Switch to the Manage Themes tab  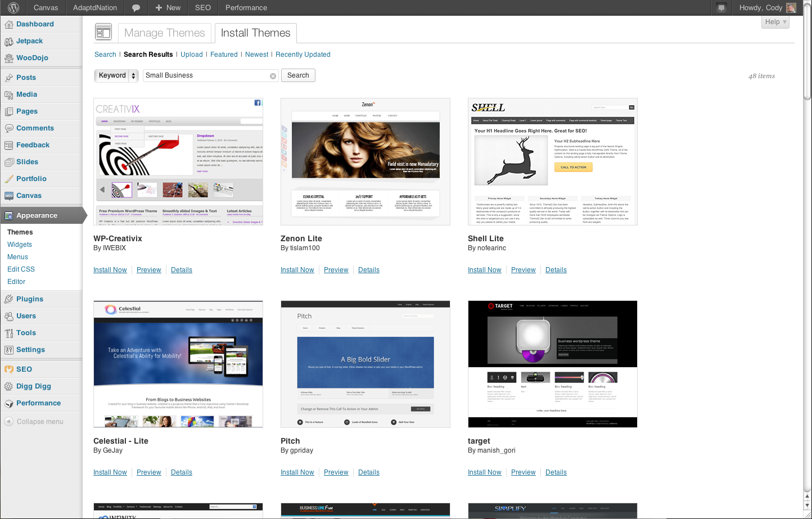click(x=164, y=33)
